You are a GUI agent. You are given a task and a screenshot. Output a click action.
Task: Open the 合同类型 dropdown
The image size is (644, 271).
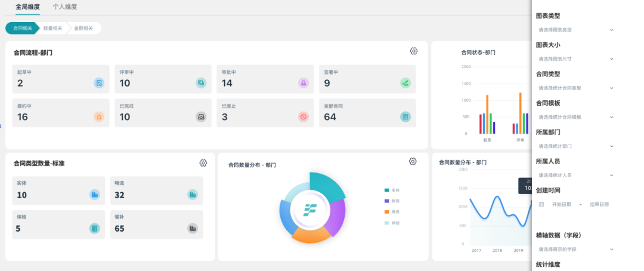(576, 88)
